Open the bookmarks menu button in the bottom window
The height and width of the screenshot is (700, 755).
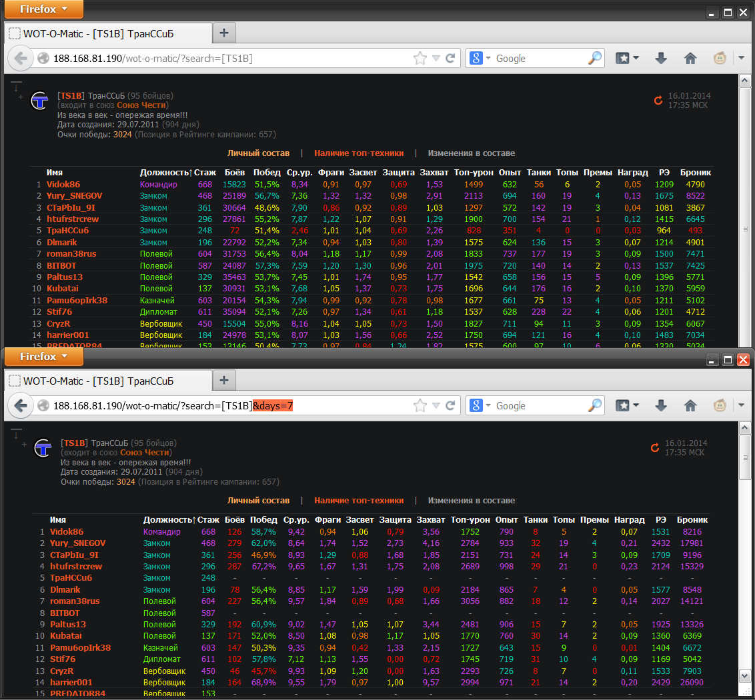click(626, 406)
